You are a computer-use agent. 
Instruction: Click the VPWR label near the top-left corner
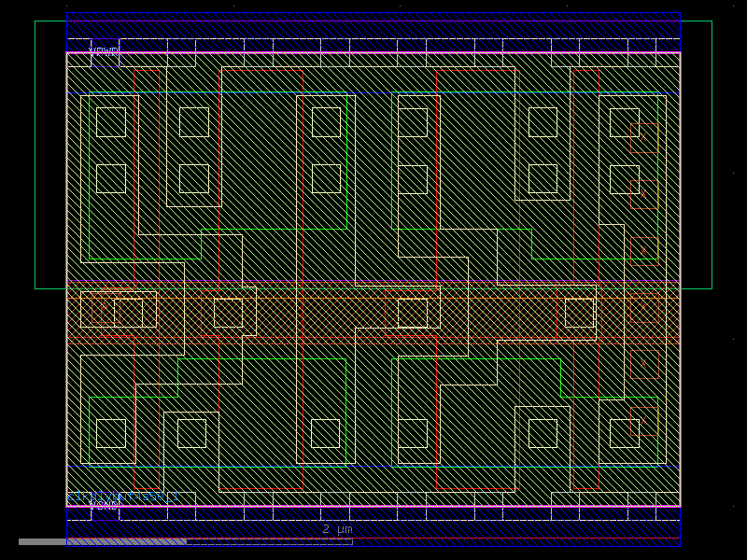tap(103, 49)
